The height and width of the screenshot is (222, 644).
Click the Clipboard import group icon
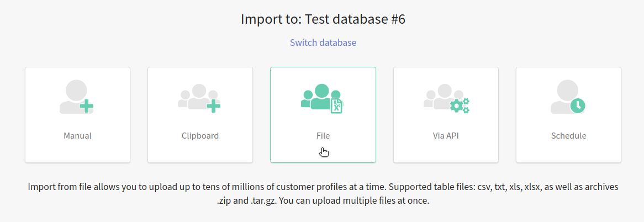pos(196,97)
